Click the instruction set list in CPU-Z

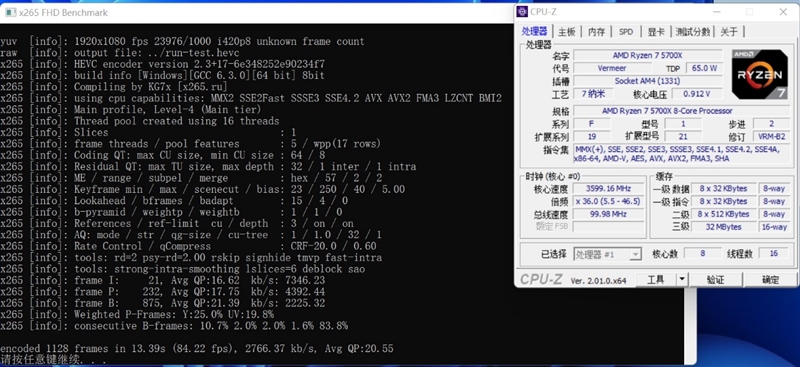(x=682, y=154)
